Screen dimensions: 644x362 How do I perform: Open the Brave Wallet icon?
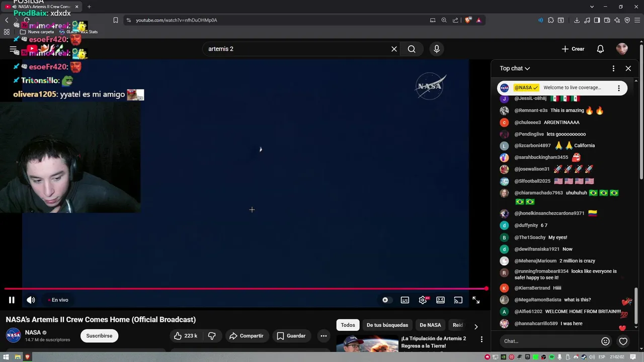click(x=607, y=20)
